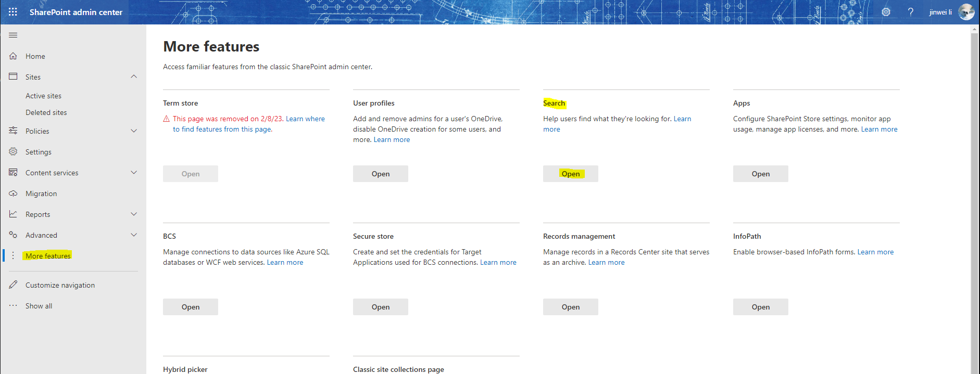Click the vertical scrollbar thumb
Screen dimensions: 980x374
click(974, 203)
